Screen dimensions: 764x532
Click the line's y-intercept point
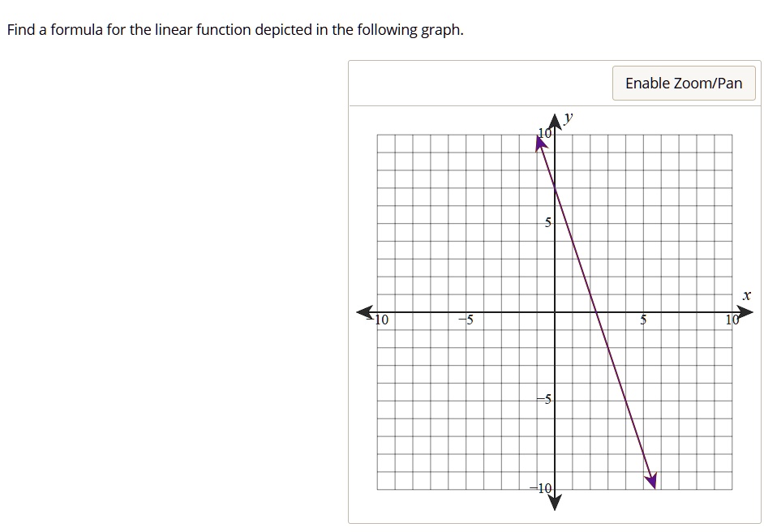(555, 187)
